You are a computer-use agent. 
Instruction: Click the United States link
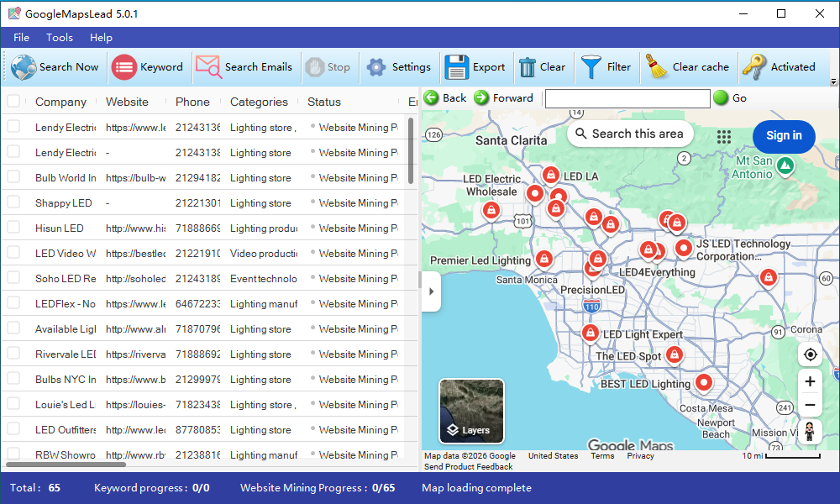click(553, 456)
